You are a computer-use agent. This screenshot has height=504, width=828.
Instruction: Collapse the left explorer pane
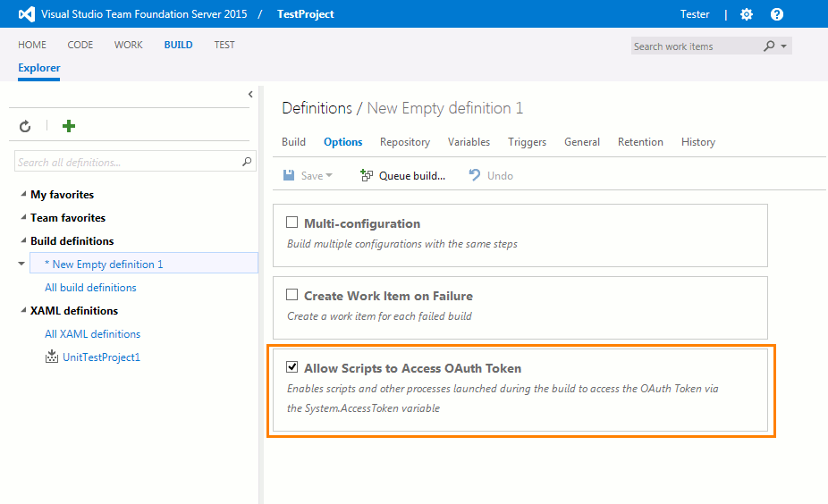coord(250,95)
